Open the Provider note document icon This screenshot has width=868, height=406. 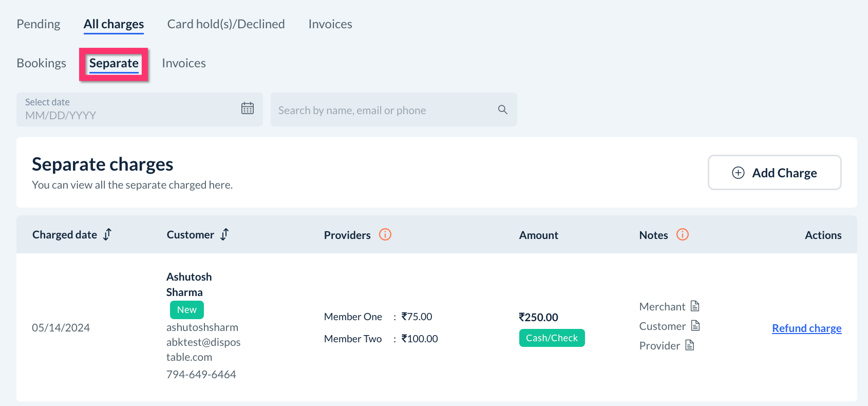pos(690,345)
